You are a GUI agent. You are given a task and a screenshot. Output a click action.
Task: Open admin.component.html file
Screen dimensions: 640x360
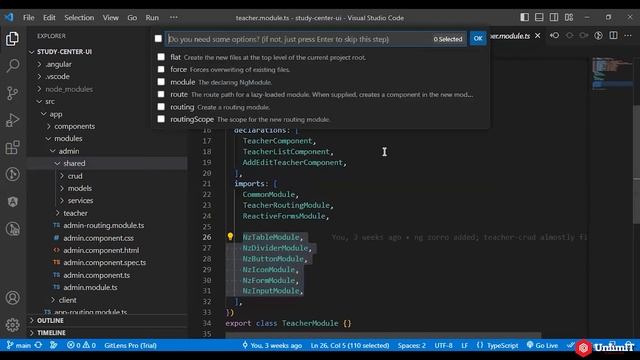[x=101, y=250]
